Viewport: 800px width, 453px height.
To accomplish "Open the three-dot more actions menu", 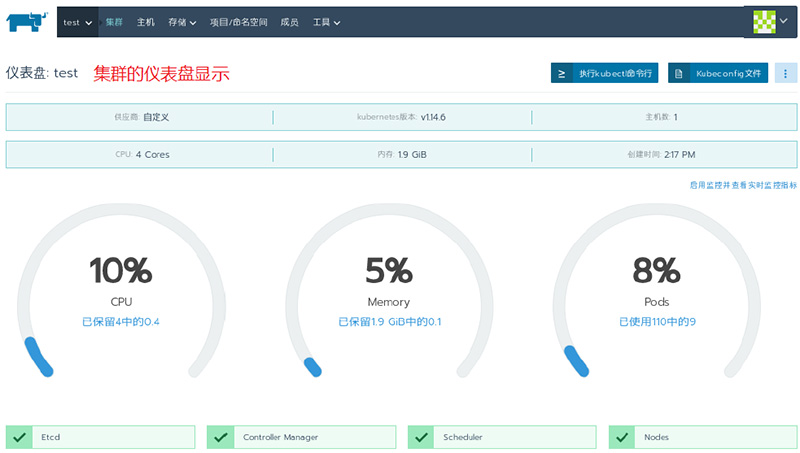I will click(786, 73).
